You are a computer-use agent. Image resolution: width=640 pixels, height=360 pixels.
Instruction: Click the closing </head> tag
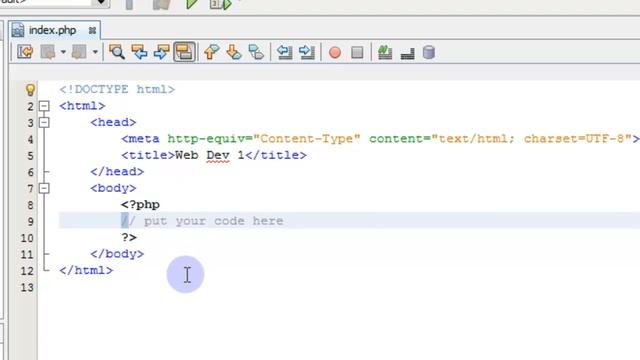pyautogui.click(x=117, y=171)
